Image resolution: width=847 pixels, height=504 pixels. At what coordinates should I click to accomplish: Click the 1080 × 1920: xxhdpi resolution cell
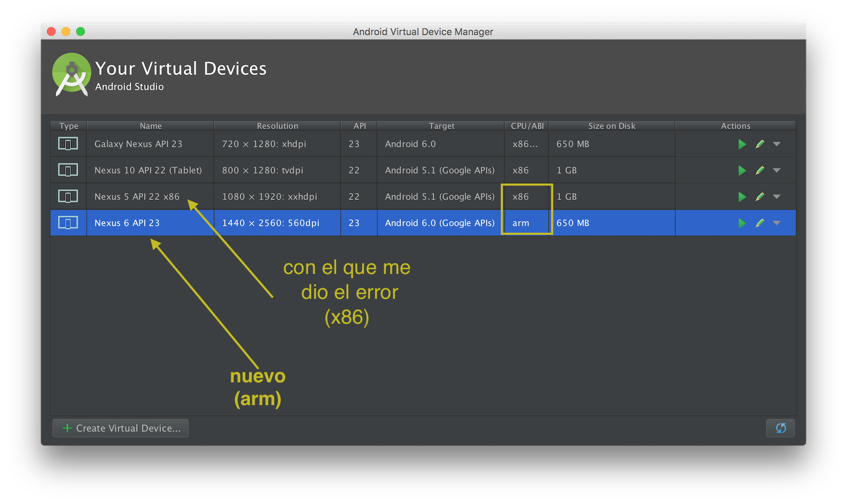277,197
